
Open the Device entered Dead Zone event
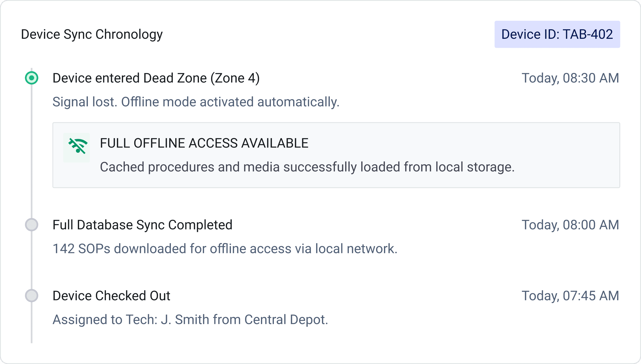coord(156,78)
